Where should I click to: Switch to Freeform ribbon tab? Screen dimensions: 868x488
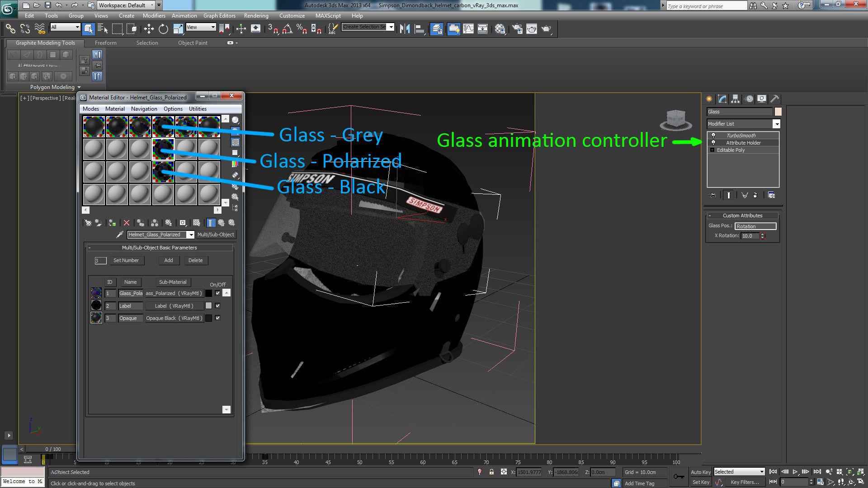click(x=106, y=43)
